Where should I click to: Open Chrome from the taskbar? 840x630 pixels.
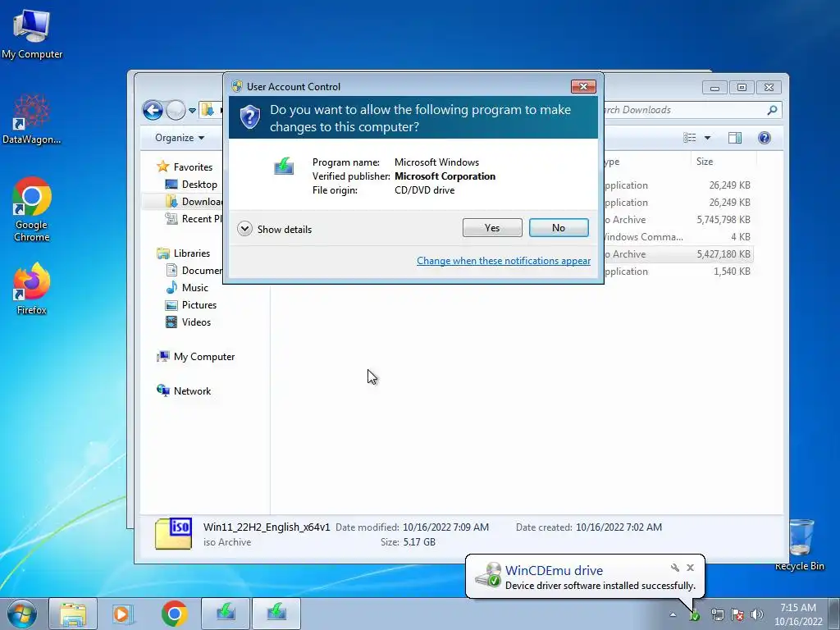tap(174, 614)
